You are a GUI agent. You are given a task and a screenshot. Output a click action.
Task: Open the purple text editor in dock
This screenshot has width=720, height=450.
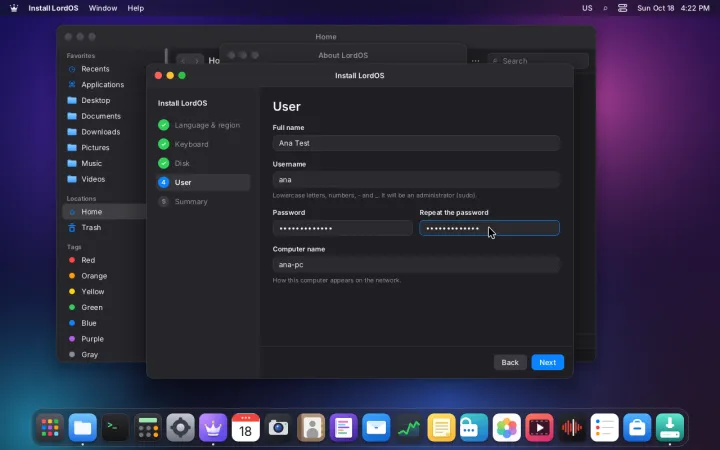click(x=343, y=428)
